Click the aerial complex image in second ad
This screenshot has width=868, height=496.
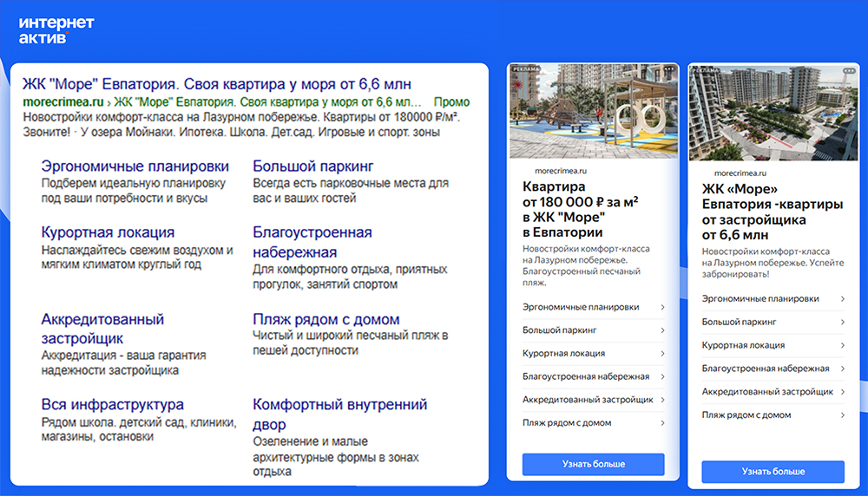pyautogui.click(x=773, y=113)
